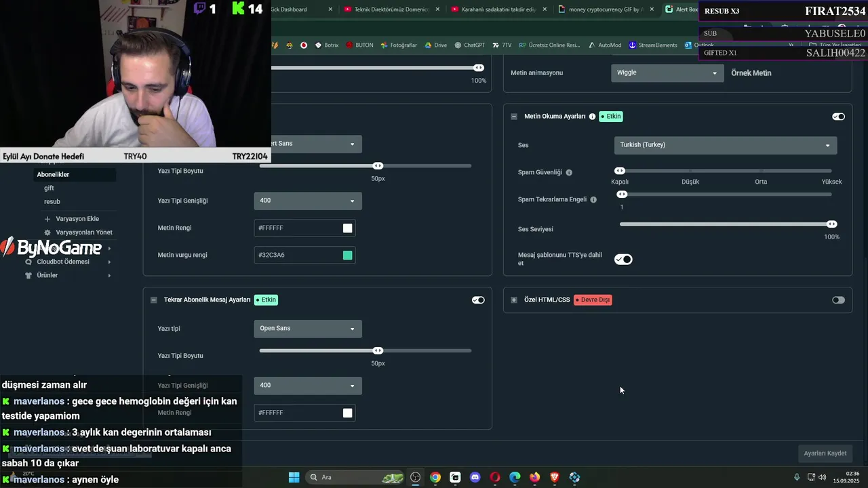The width and height of the screenshot is (868, 488).
Task: Click the plus icon beside Varyasyon Ekle
Action: (47, 219)
